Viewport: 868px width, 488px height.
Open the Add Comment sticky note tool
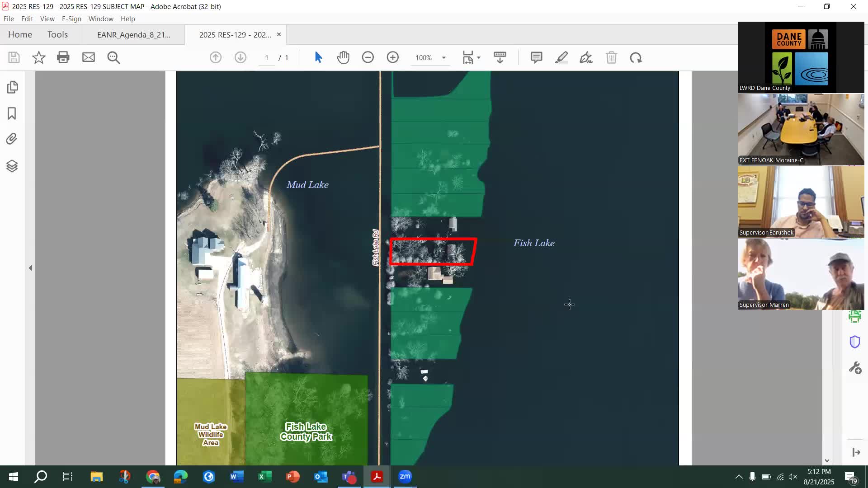click(537, 57)
